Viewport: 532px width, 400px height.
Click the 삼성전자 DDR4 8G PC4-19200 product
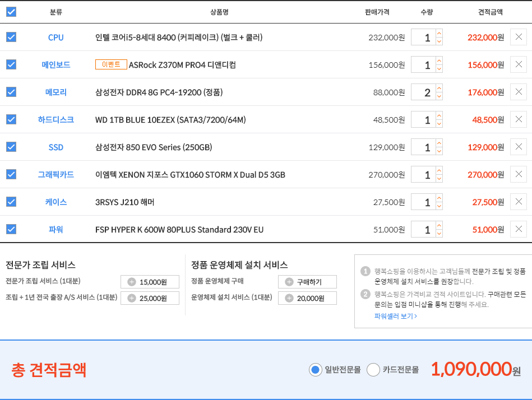pyautogui.click(x=159, y=92)
